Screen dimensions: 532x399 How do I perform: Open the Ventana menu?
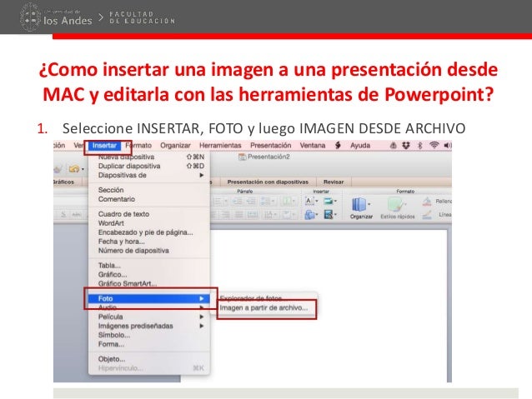click(x=313, y=146)
